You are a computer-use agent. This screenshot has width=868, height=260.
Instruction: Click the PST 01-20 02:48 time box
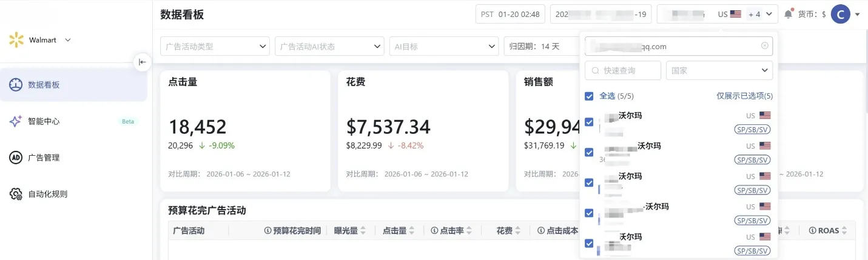pyautogui.click(x=510, y=14)
